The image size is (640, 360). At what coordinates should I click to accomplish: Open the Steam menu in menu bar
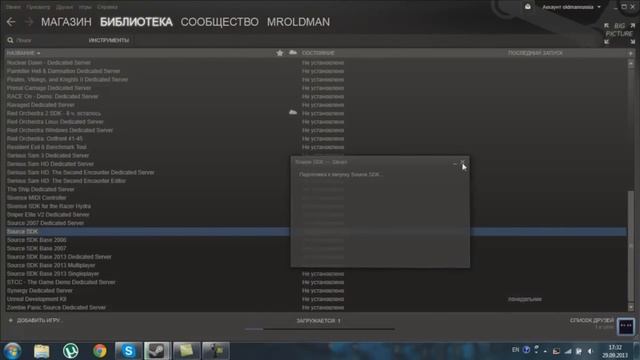tap(13, 7)
